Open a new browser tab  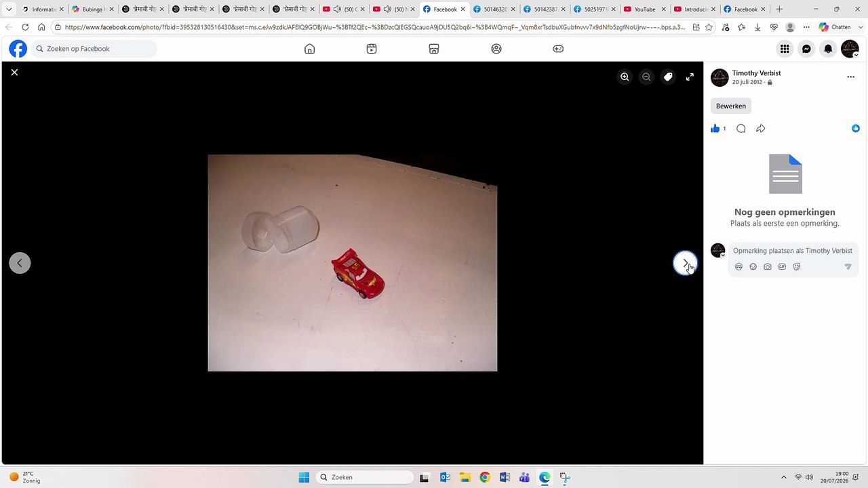coord(779,9)
